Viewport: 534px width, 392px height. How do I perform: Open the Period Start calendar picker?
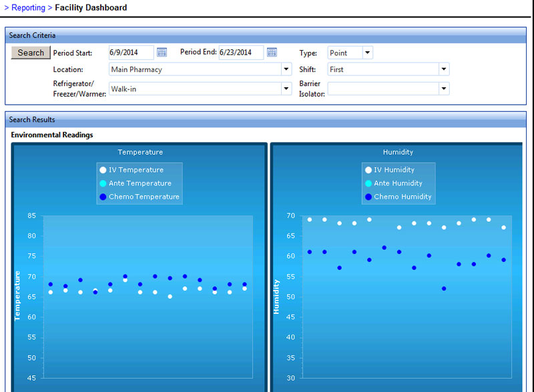pyautogui.click(x=162, y=52)
